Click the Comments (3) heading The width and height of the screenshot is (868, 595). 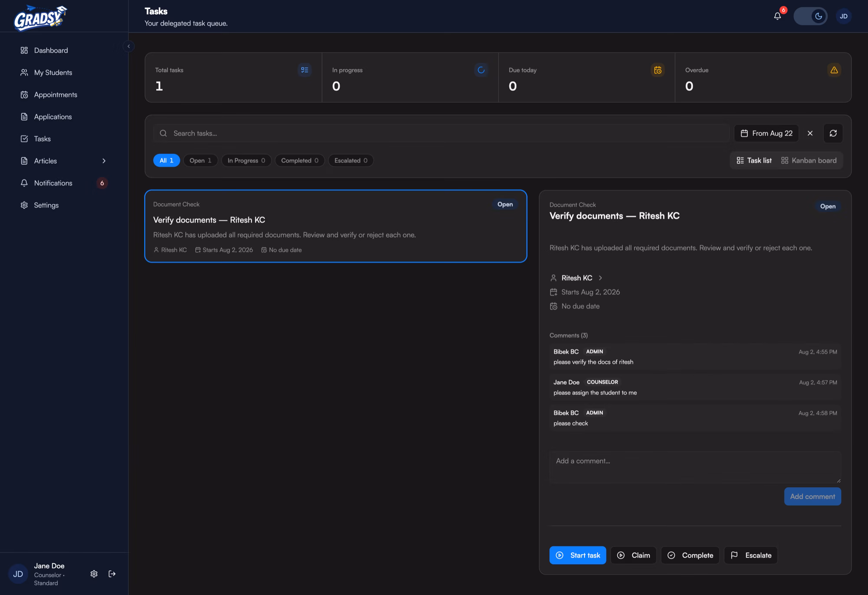[569, 336]
